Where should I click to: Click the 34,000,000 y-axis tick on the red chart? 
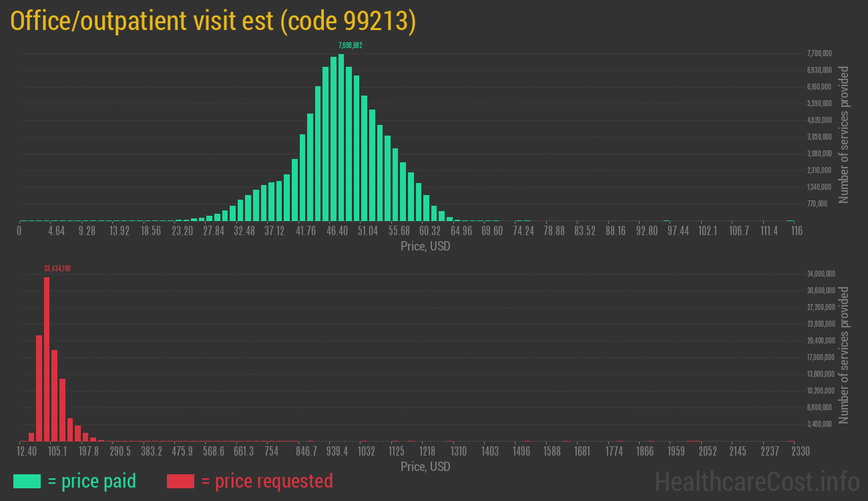tap(820, 274)
